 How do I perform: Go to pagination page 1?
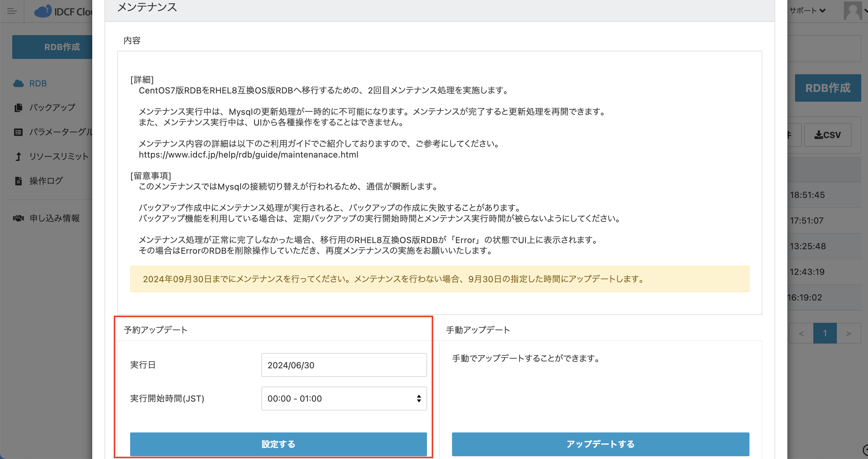coord(825,333)
